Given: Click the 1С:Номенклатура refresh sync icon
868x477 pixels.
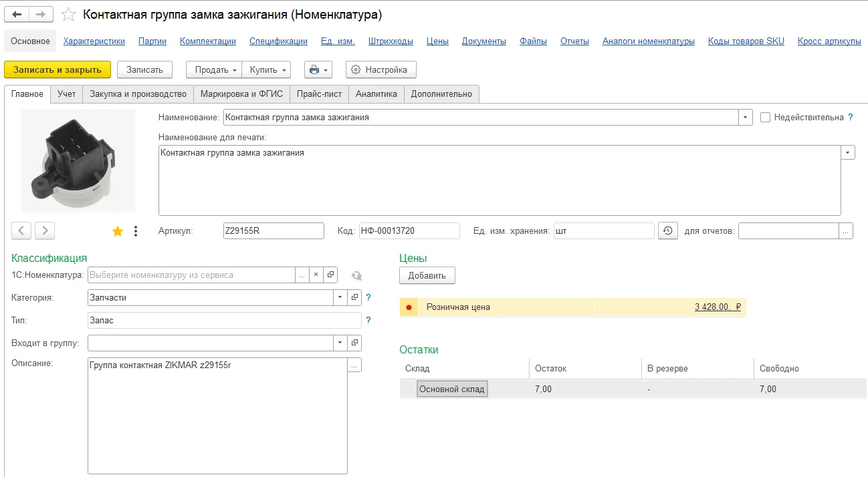Looking at the screenshot, I should point(356,275).
